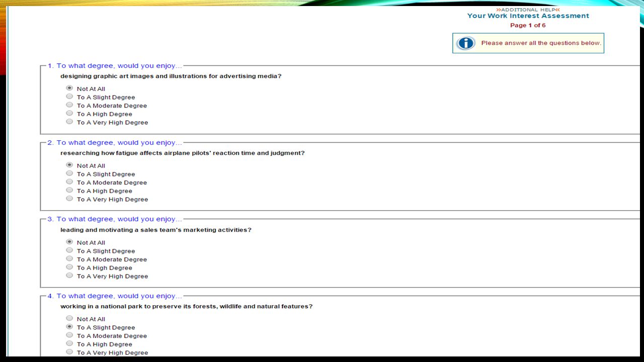Select To A Slight Degree for question 3
The image size is (644, 362).
click(69, 250)
